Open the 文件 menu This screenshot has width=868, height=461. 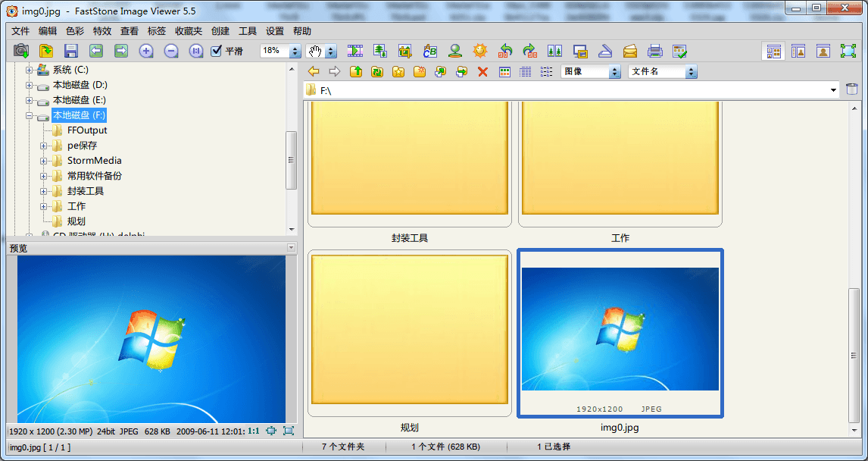[x=20, y=31]
